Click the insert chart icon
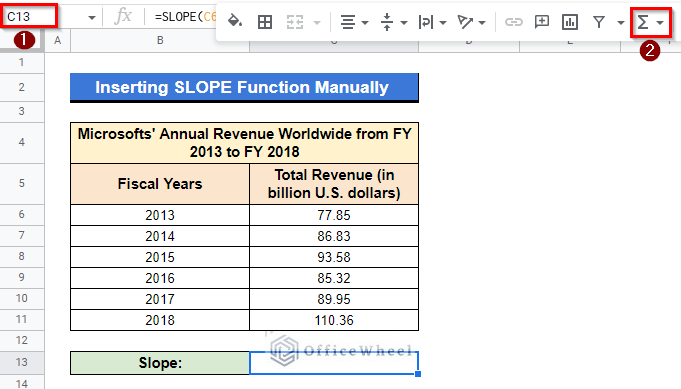681x389 pixels. point(570,22)
